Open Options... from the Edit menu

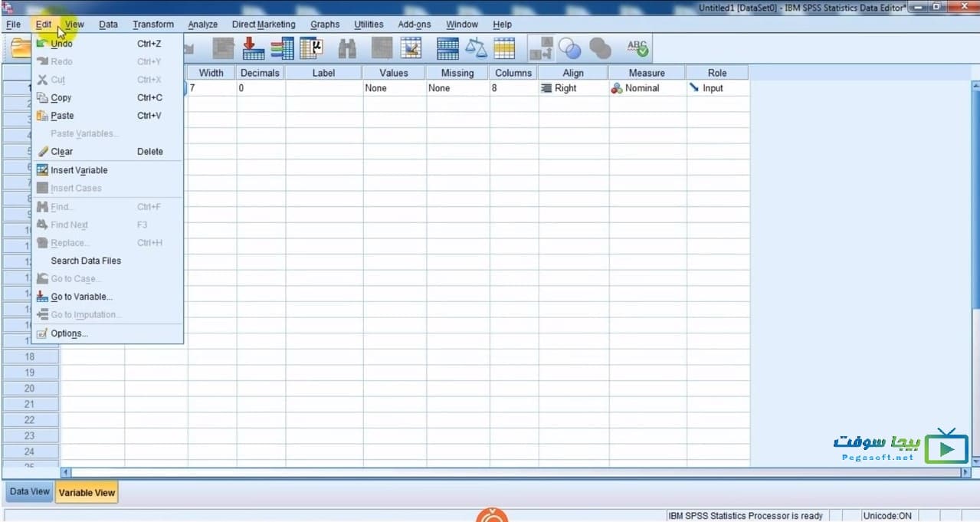[107, 333]
